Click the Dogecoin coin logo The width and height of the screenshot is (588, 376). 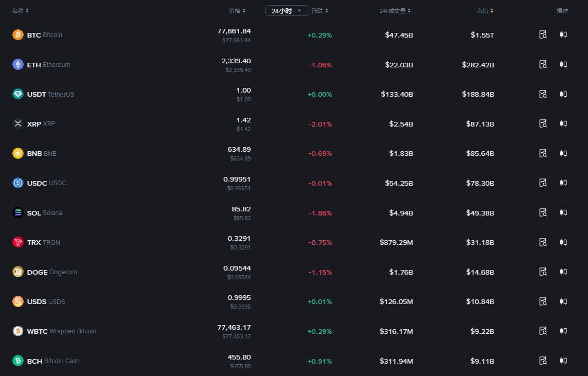coord(17,272)
